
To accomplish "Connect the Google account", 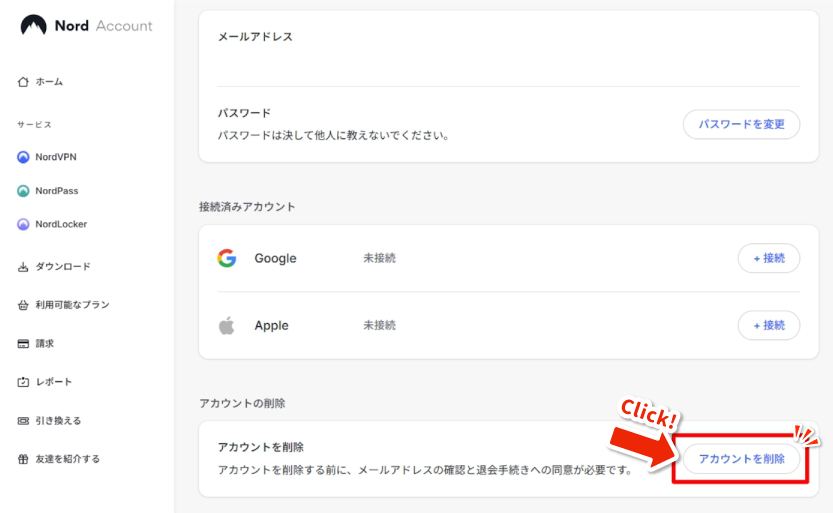I will (x=768, y=258).
